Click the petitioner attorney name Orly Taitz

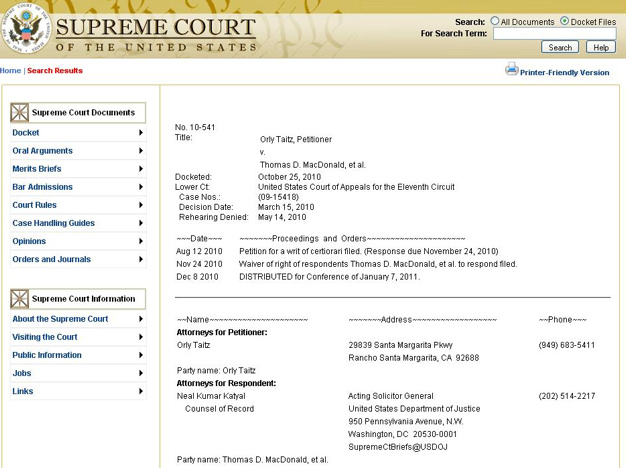193,345
